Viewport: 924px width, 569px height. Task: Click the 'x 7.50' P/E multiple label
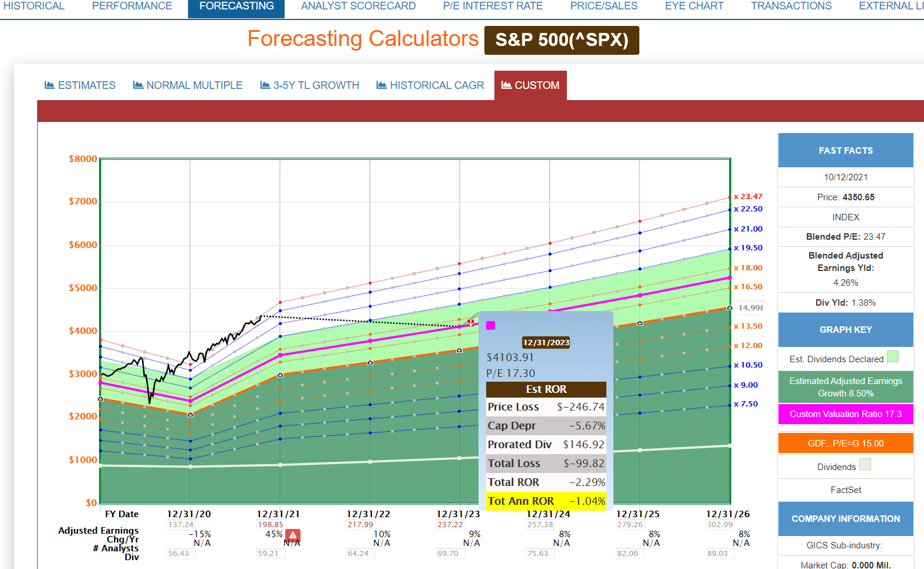[x=745, y=404]
